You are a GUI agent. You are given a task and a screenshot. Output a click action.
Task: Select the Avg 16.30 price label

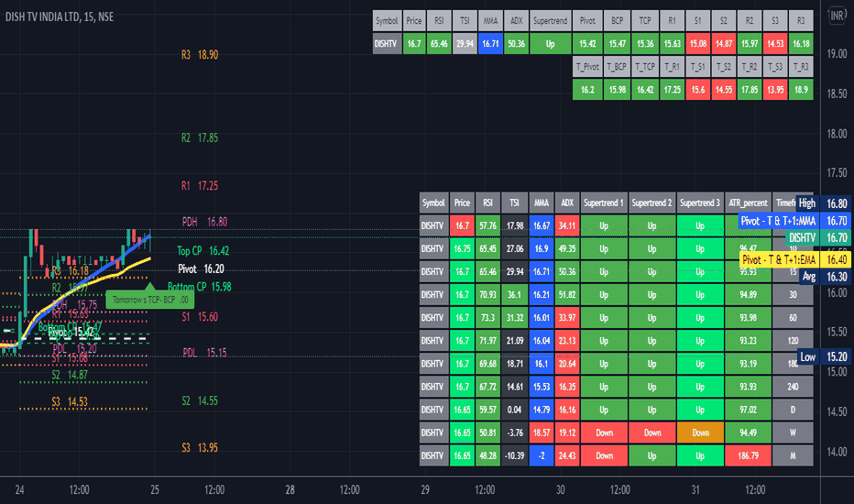coord(822,277)
